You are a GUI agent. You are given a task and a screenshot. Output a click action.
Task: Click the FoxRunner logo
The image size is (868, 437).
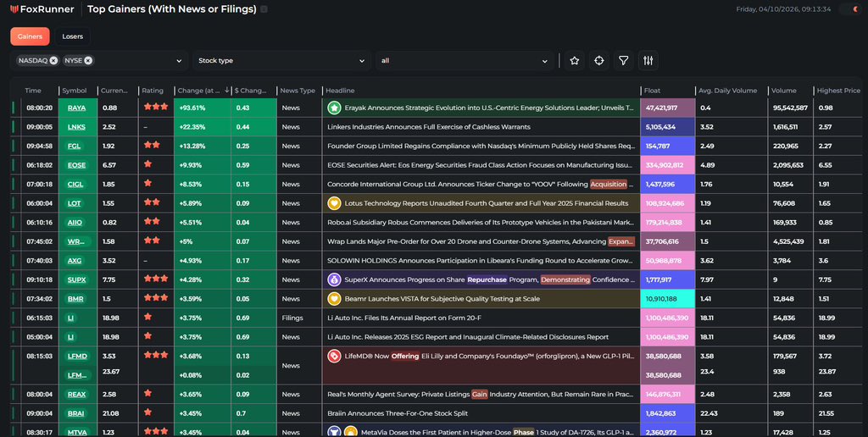[x=42, y=8]
